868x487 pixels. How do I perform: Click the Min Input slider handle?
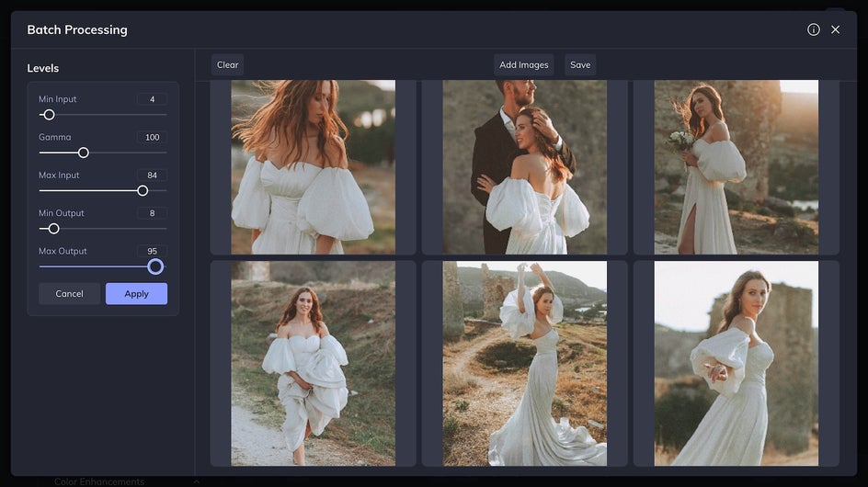coord(50,115)
